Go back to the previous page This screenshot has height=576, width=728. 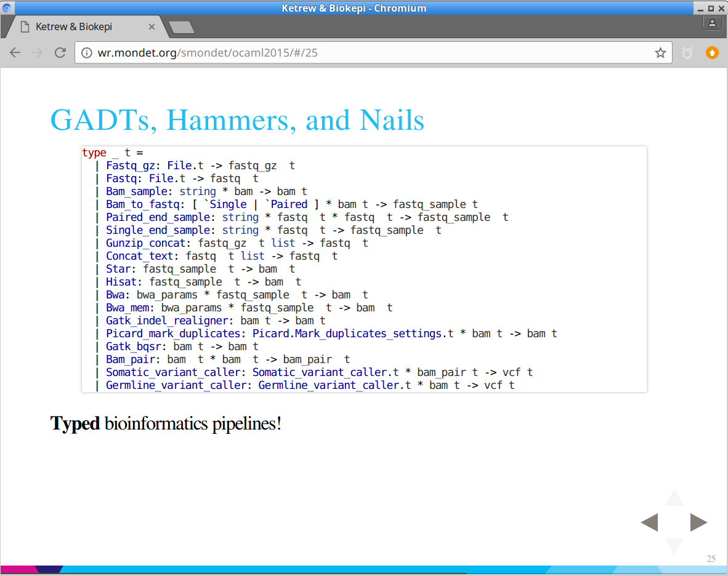pyautogui.click(x=15, y=53)
